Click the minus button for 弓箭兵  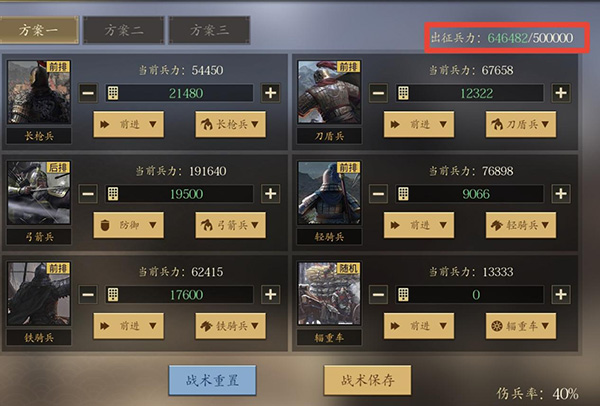click(x=88, y=194)
